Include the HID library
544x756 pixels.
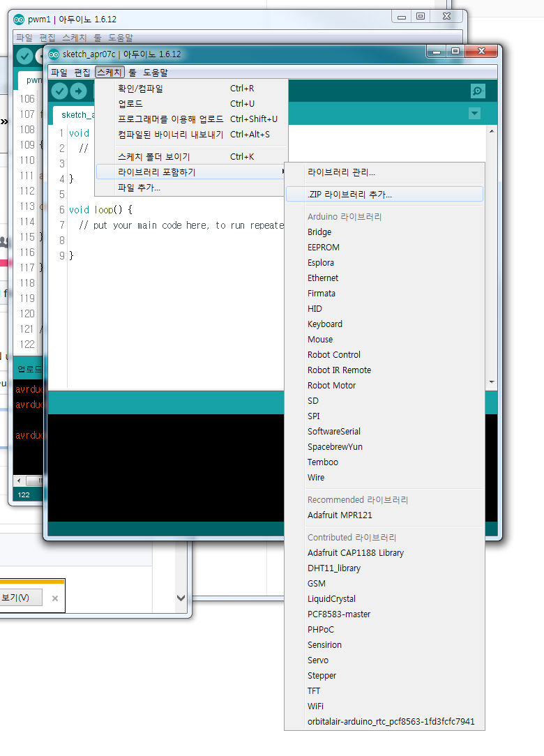click(x=384, y=308)
